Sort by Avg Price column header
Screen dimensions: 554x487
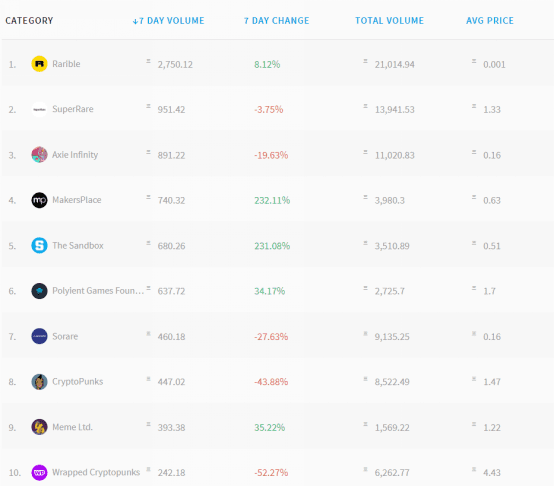(x=490, y=21)
